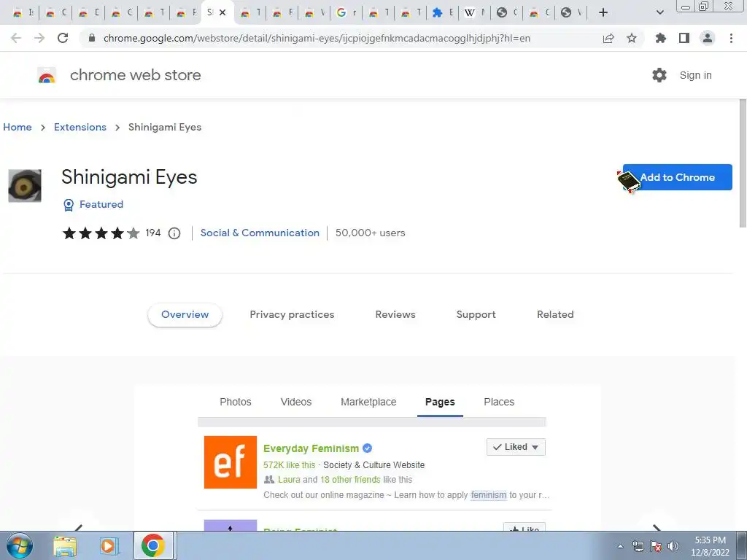
Task: Expand the tab search chevron
Action: tap(659, 12)
